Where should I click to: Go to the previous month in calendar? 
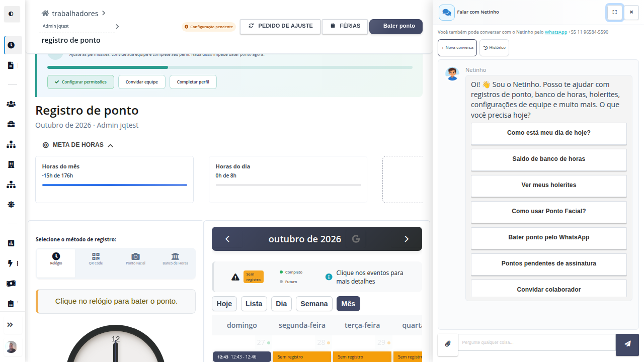click(227, 239)
